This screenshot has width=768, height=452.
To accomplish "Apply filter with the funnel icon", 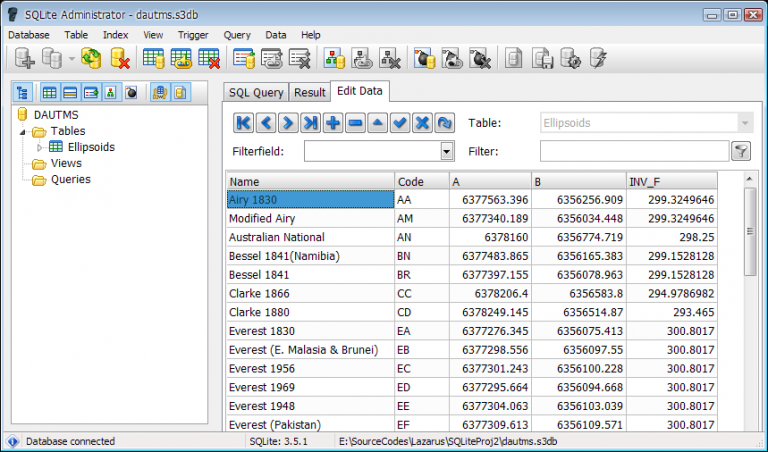I will (741, 151).
